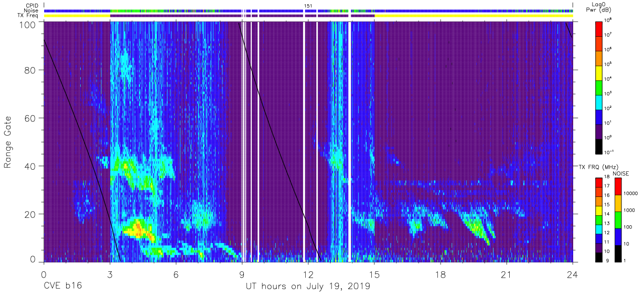Click the CPID value '151'
644x297 pixels.
click(x=308, y=5)
